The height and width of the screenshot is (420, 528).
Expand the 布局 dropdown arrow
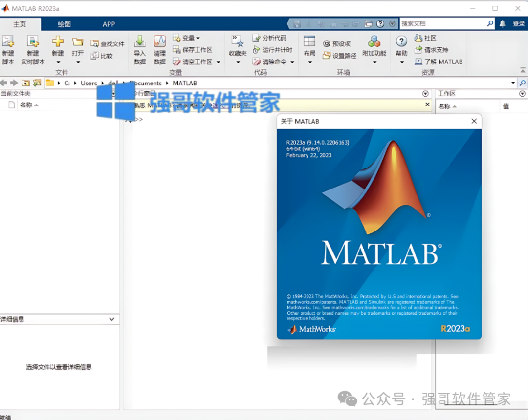click(310, 62)
